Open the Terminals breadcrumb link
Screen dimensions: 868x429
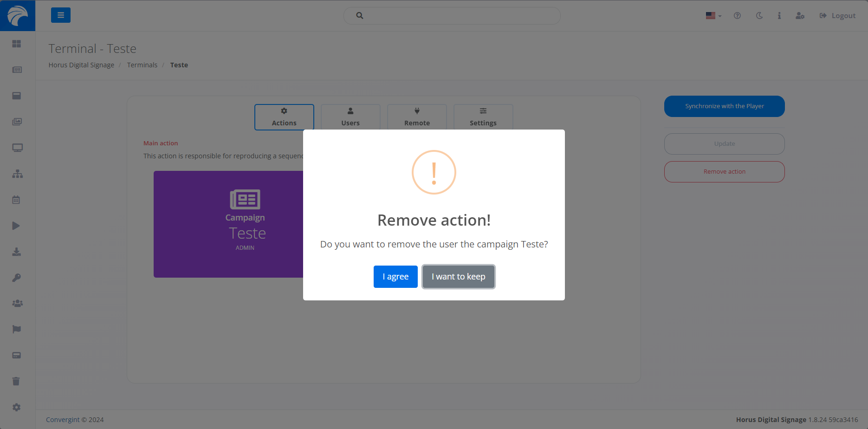(x=142, y=65)
